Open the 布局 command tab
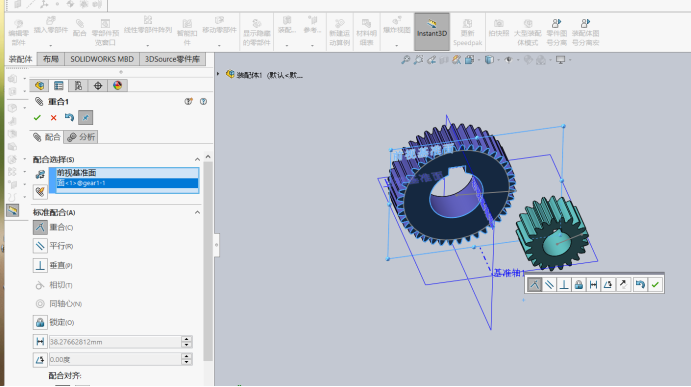This screenshot has height=387, width=691. [51, 59]
